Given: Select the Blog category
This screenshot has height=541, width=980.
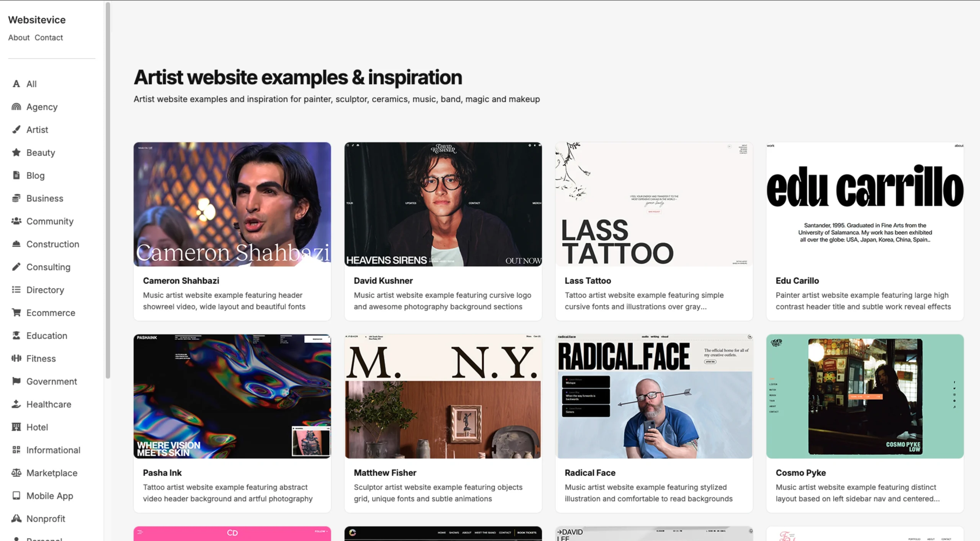Looking at the screenshot, I should pyautogui.click(x=35, y=176).
